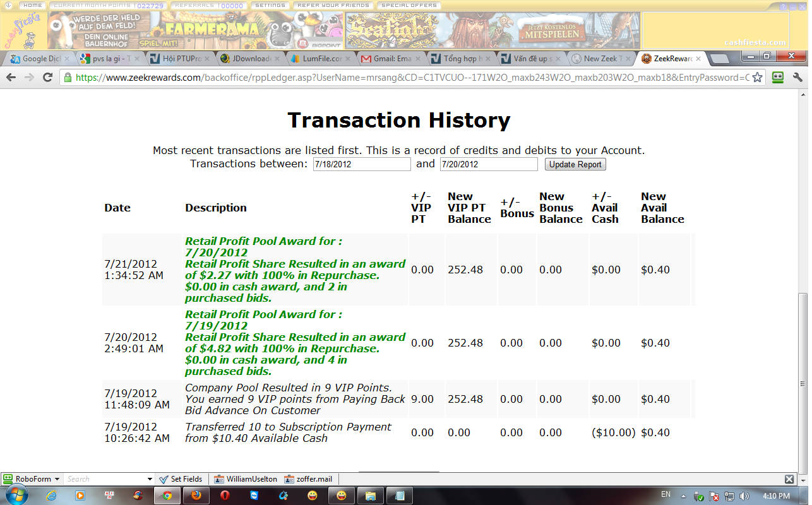Image resolution: width=812 pixels, height=505 pixels.
Task: Click the Farmerama banner ad
Action: (198, 31)
